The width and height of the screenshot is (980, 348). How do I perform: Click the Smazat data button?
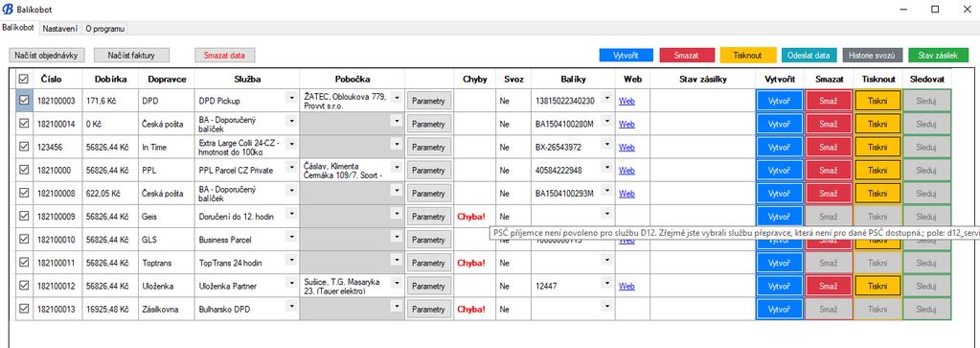click(225, 55)
